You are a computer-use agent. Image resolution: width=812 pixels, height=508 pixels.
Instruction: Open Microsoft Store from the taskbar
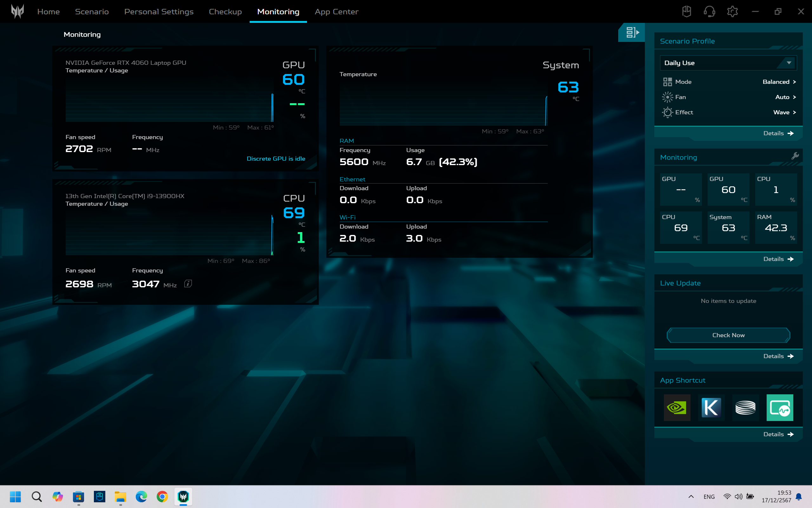click(x=79, y=497)
